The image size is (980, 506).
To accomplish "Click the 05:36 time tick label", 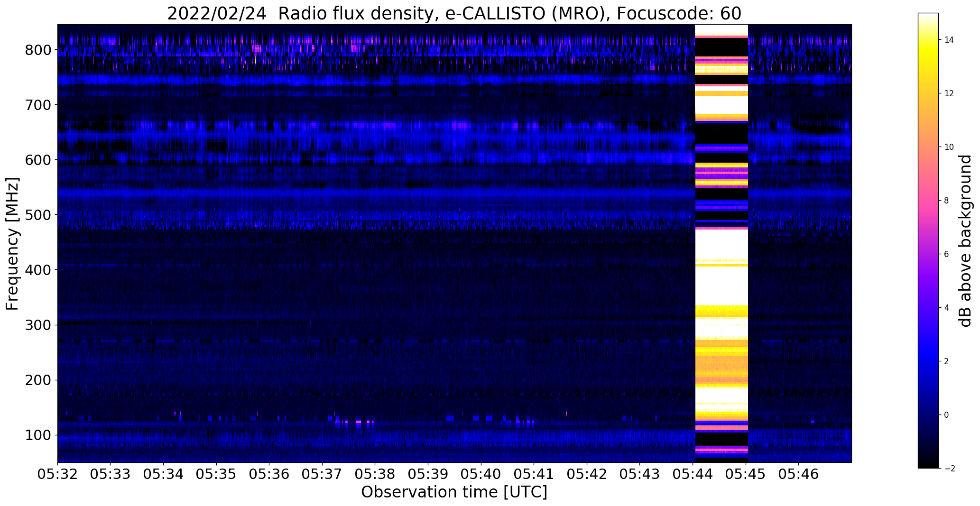I will point(269,474).
